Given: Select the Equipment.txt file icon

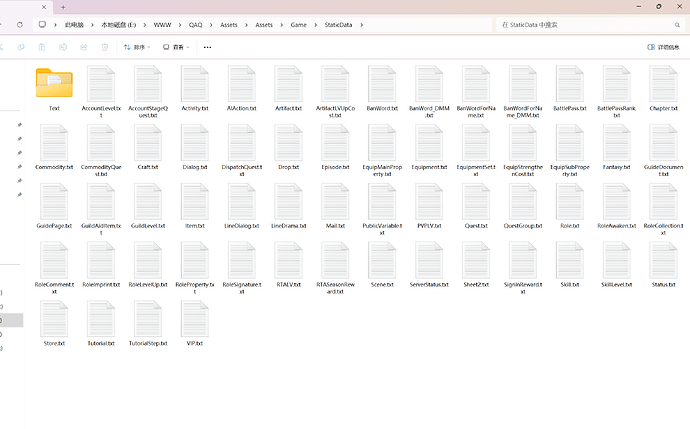Looking at the screenshot, I should [x=429, y=143].
